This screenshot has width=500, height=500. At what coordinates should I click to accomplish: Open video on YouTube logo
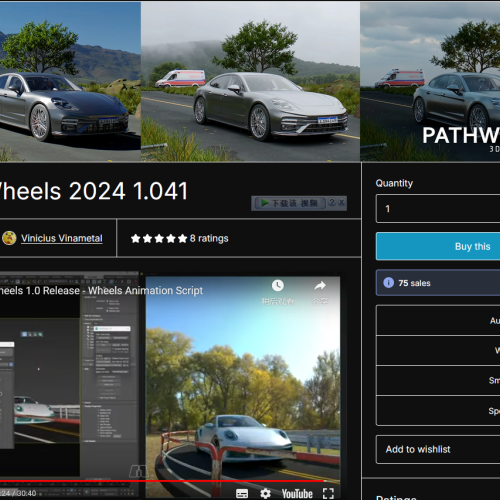tap(297, 493)
